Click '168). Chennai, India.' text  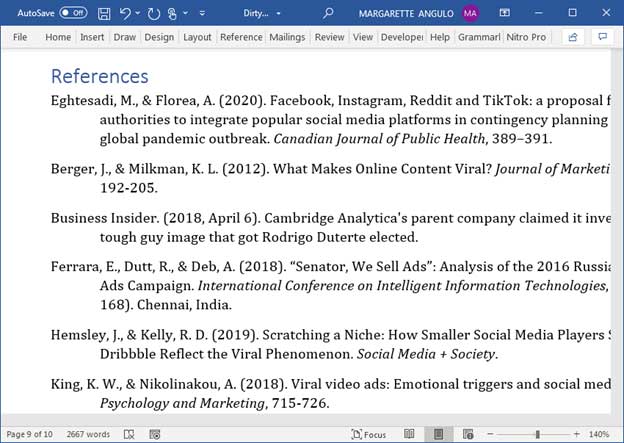(x=166, y=305)
